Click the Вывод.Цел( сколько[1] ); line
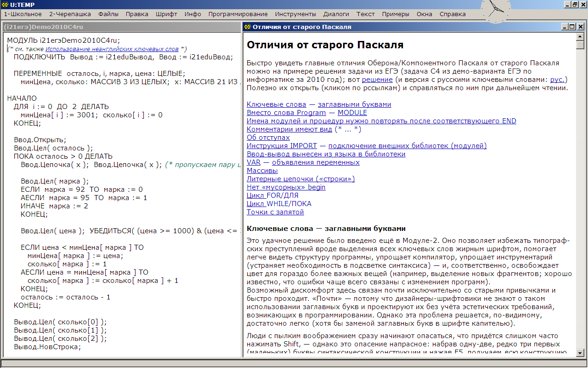588x368 pixels. click(60, 330)
